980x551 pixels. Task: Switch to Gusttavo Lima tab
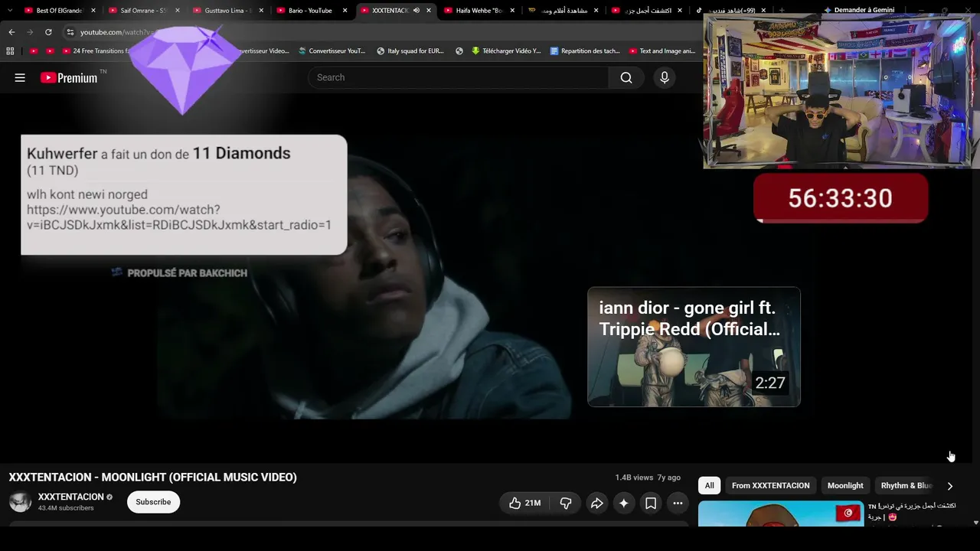pyautogui.click(x=229, y=11)
